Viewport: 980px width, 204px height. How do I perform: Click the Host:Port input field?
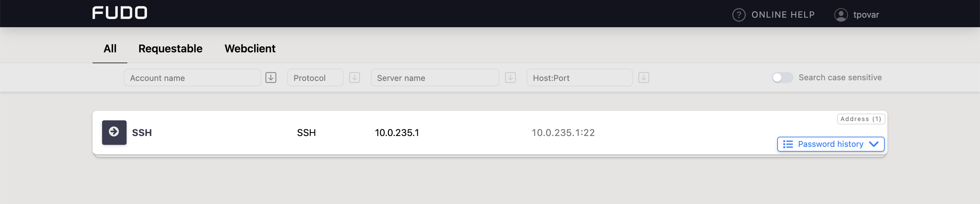pyautogui.click(x=579, y=78)
